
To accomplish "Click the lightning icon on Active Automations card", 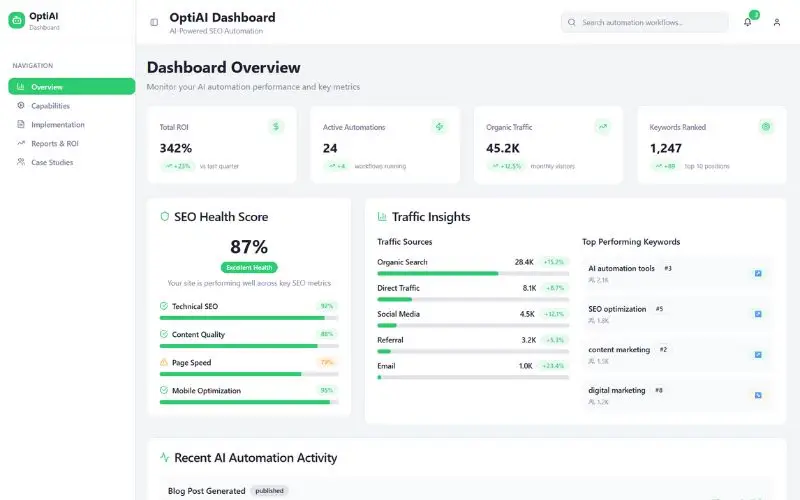I will coord(439,127).
